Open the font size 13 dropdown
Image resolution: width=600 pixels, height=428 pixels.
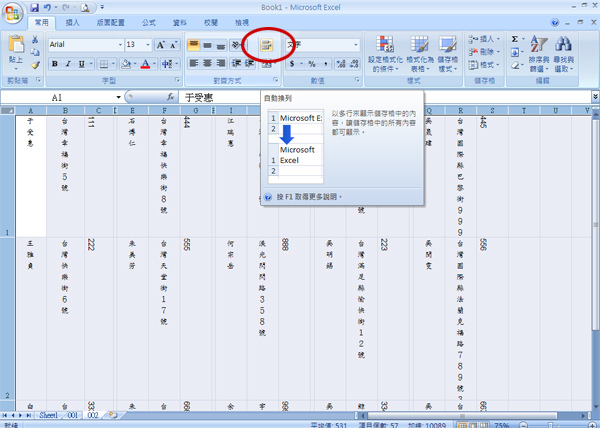click(x=148, y=45)
